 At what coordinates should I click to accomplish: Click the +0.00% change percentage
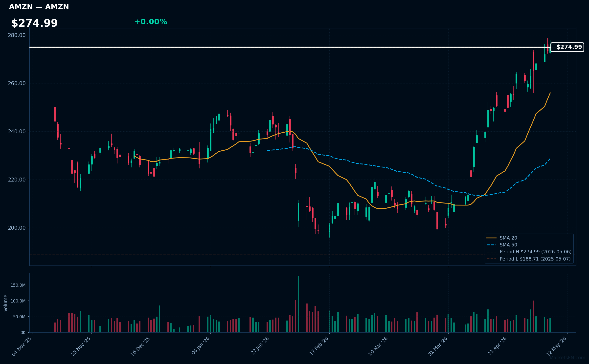tap(151, 22)
